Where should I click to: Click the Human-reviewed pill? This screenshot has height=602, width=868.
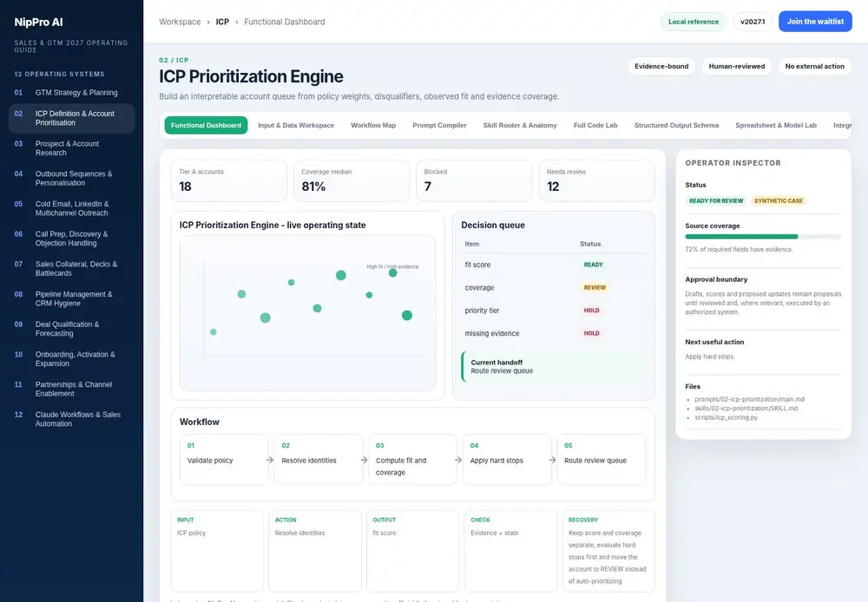(736, 67)
